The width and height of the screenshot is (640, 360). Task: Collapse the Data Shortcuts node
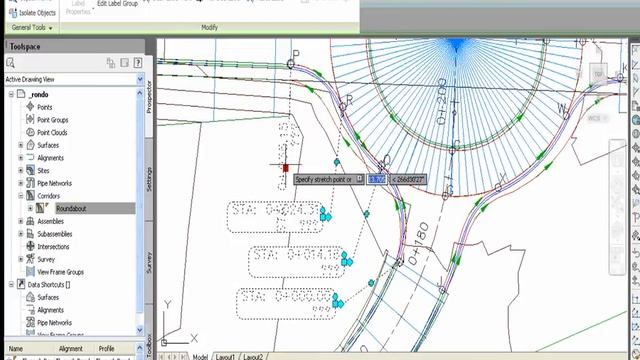point(11,284)
